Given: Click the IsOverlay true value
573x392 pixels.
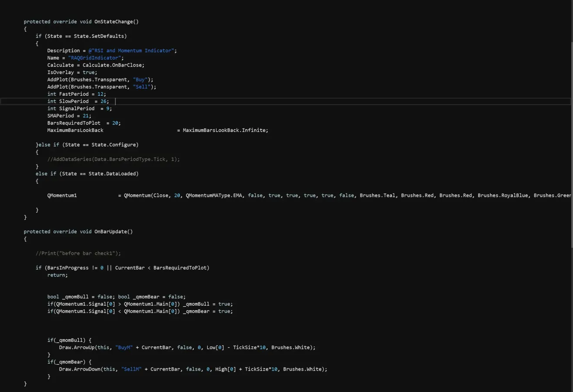Looking at the screenshot, I should [90, 72].
